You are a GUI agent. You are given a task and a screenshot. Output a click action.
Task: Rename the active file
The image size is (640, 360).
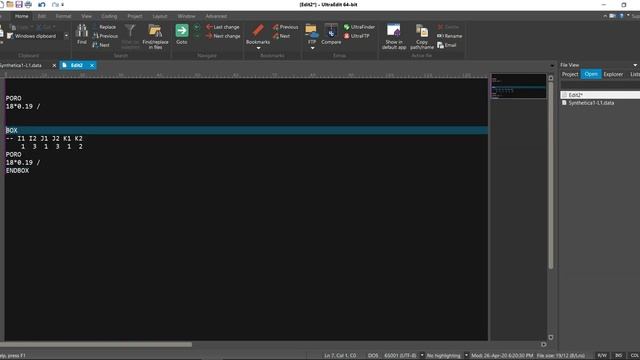click(x=450, y=36)
